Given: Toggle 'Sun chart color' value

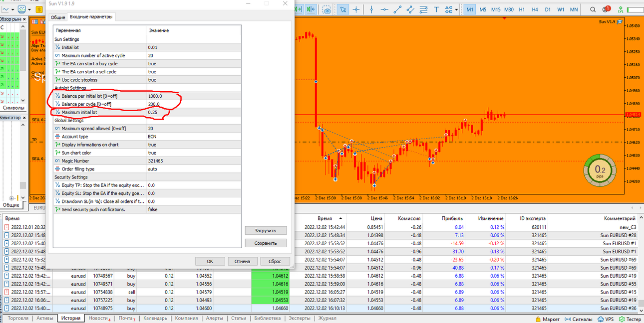Looking at the screenshot, I should (194, 153).
